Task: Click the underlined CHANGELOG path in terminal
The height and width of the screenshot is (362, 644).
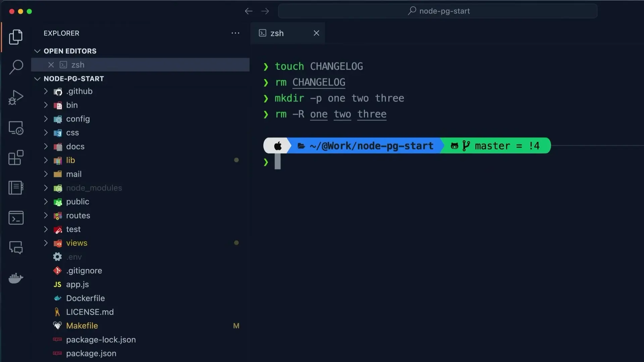Action: (319, 82)
